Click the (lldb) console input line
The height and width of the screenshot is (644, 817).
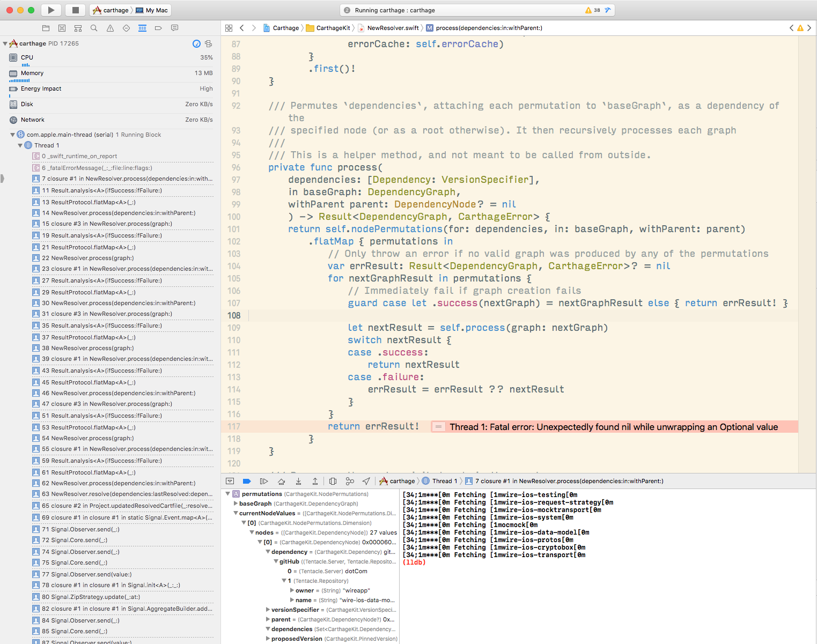point(456,562)
